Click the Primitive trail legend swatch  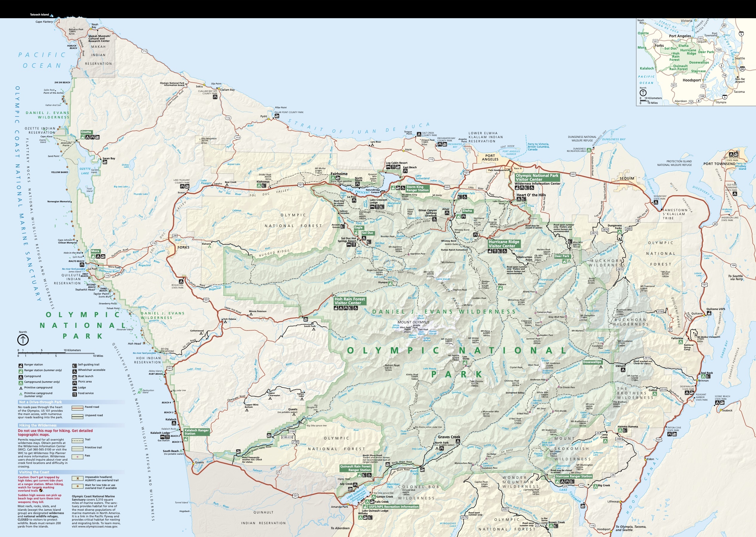click(x=77, y=448)
